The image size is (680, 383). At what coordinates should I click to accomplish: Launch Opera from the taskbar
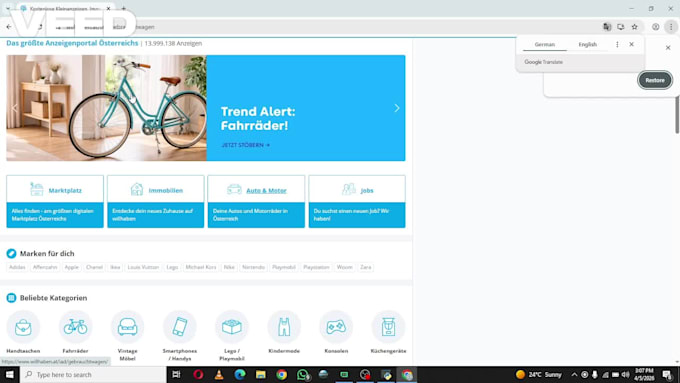click(198, 374)
